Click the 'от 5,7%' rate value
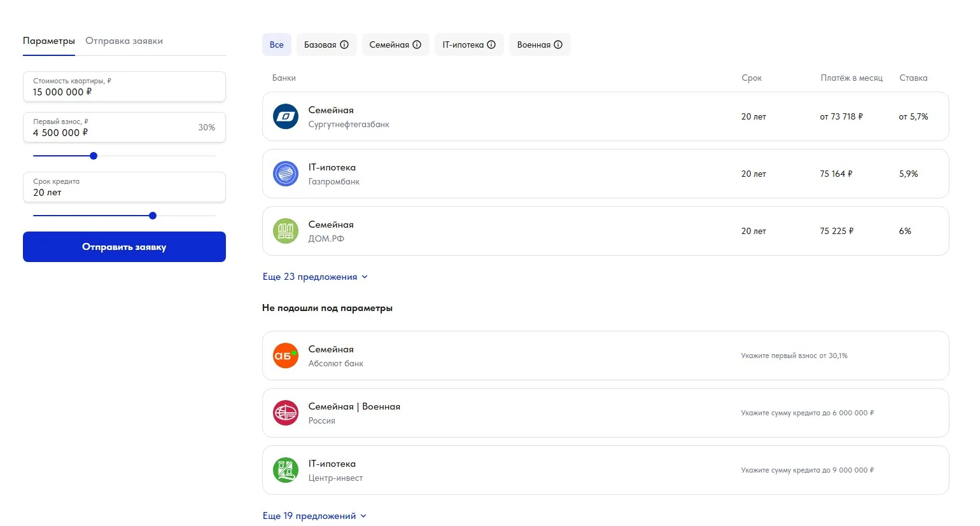The width and height of the screenshot is (980, 526). pyautogui.click(x=913, y=116)
